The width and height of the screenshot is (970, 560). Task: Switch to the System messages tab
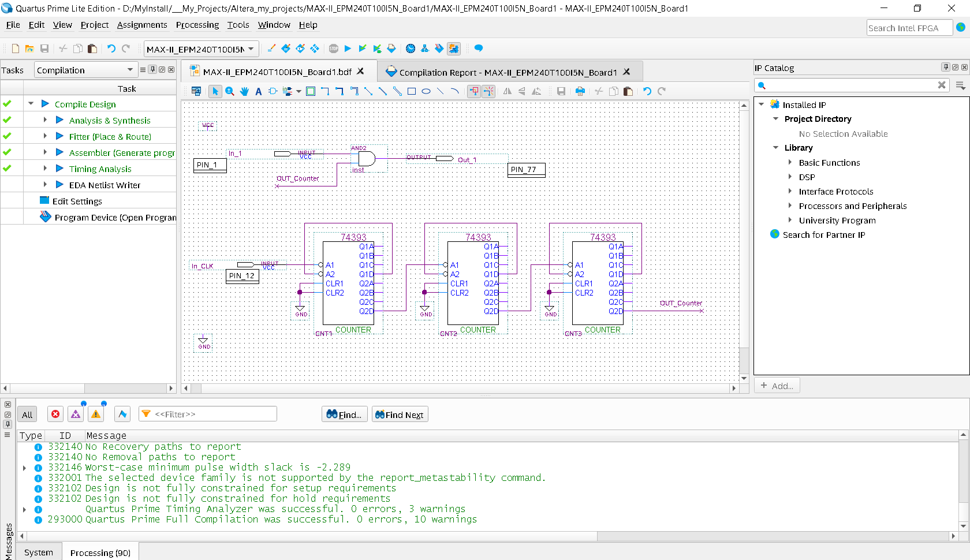pyautogui.click(x=39, y=552)
